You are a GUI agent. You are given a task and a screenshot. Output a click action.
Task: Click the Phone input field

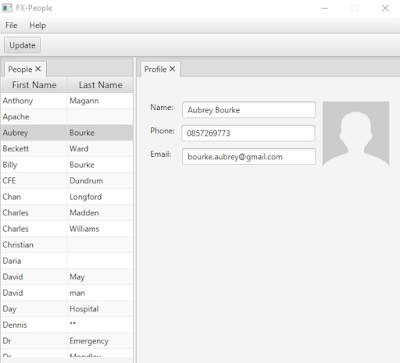248,133
